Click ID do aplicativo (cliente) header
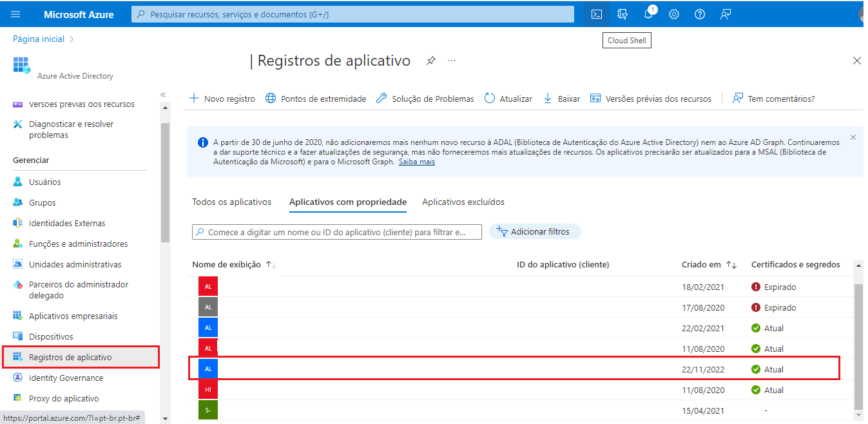Screen dimensions: 868x424 563,264
